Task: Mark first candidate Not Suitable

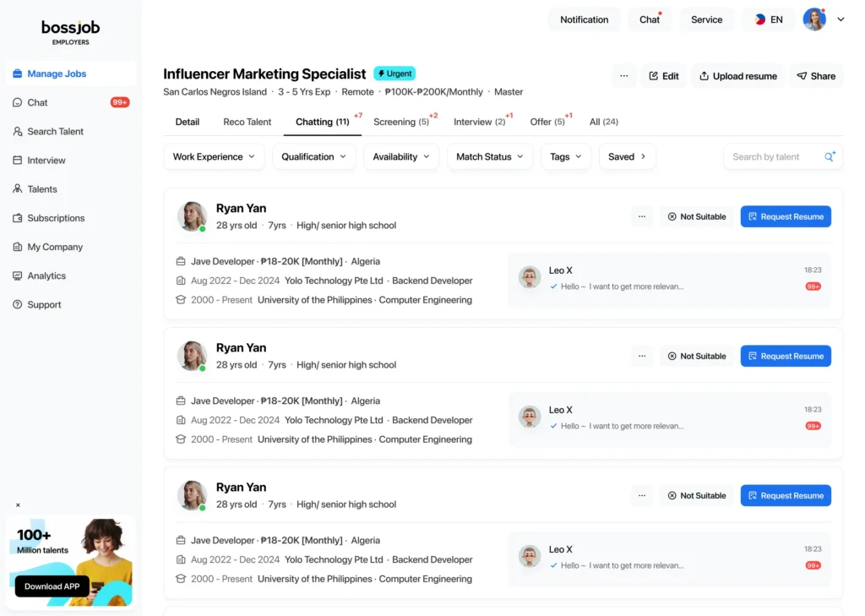Action: 697,216
